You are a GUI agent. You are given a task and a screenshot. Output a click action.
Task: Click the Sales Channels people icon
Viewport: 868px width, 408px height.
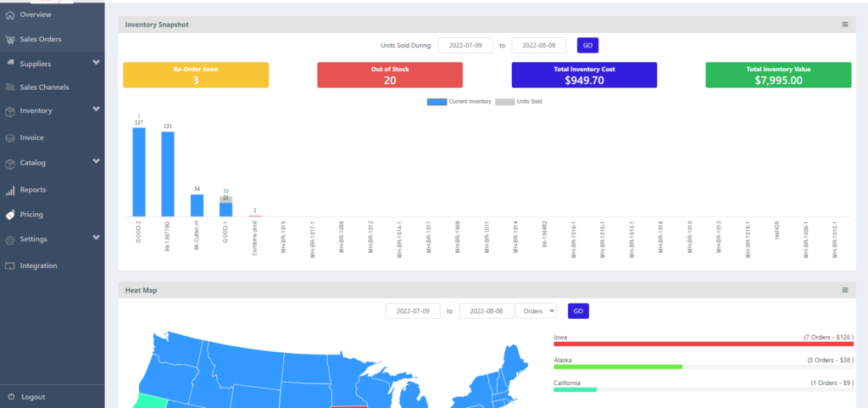point(10,87)
